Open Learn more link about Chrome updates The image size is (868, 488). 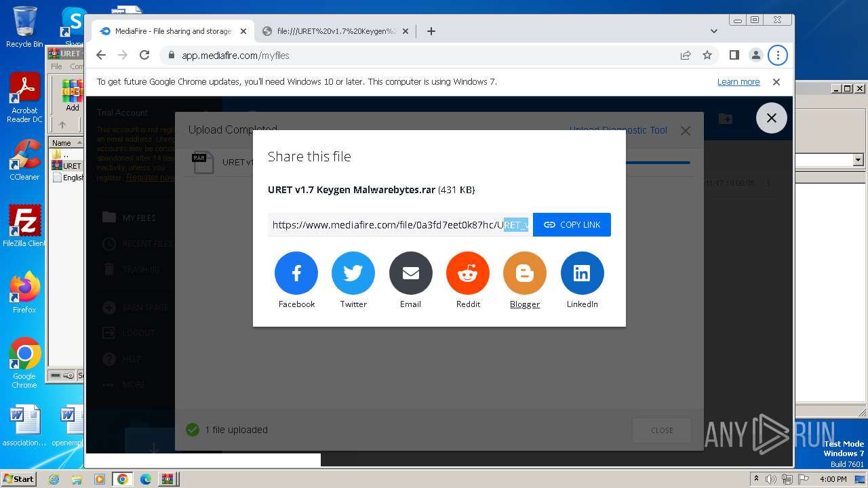tap(738, 82)
